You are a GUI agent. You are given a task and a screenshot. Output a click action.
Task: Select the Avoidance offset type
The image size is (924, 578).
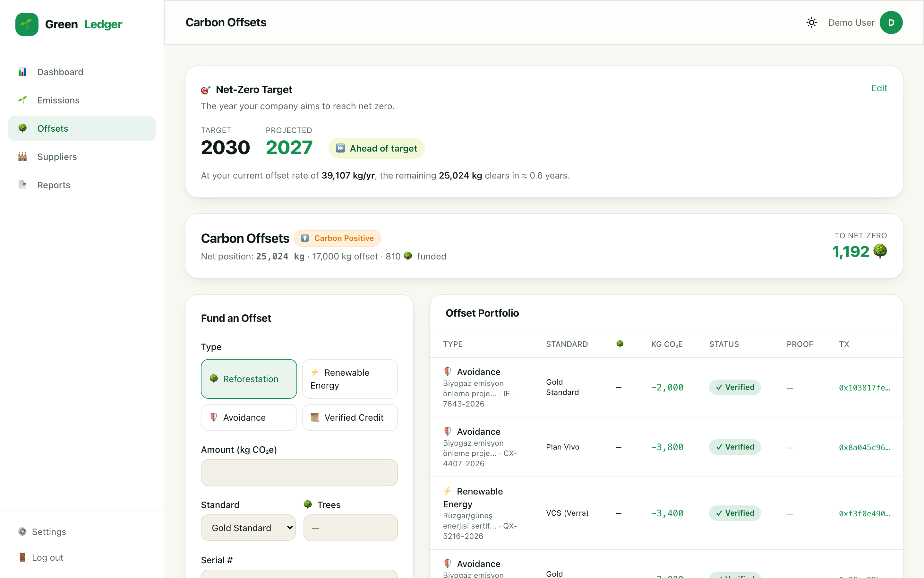pos(249,417)
